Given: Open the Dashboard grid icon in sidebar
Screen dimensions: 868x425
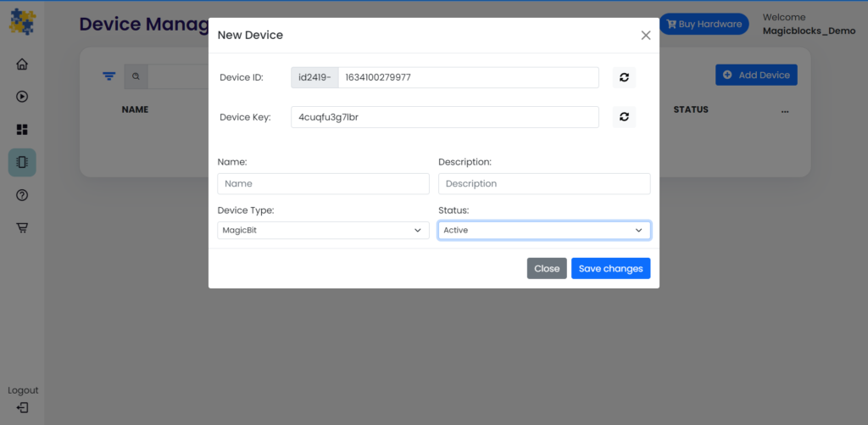Looking at the screenshot, I should pyautogui.click(x=22, y=129).
